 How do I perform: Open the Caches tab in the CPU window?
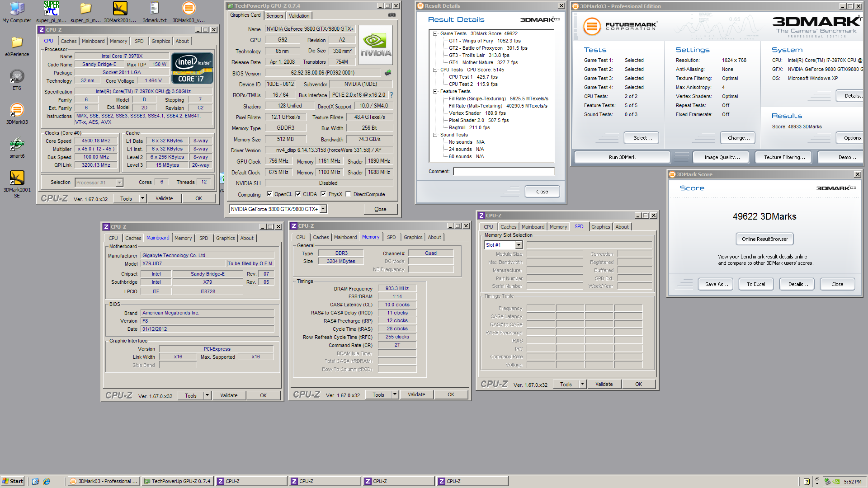[x=69, y=41]
